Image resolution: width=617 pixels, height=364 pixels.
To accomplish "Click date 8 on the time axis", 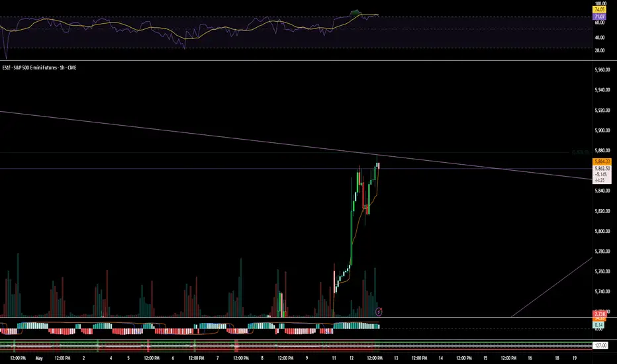I will coord(262,358).
